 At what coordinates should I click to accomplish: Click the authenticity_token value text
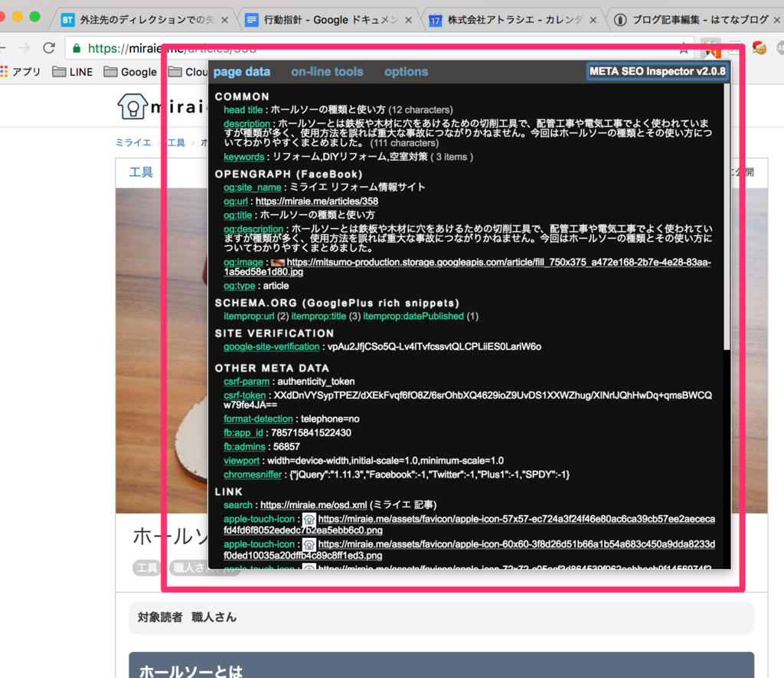point(316,382)
